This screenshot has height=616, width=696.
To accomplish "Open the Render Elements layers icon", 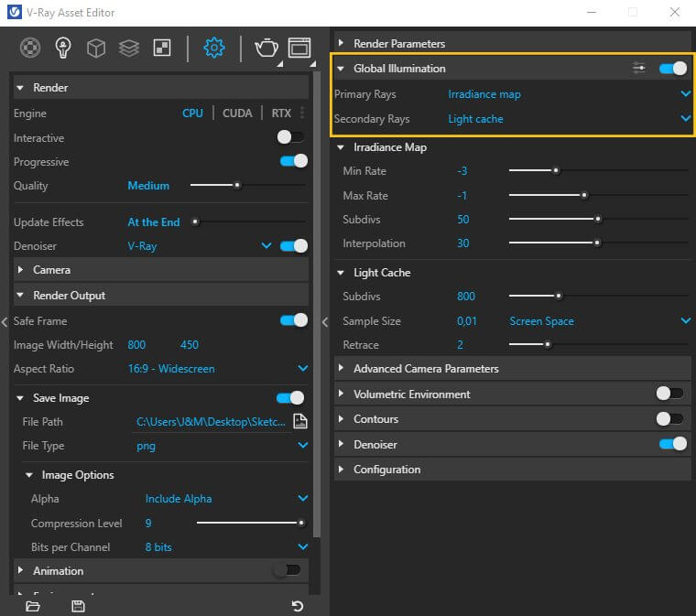I will pos(129,48).
